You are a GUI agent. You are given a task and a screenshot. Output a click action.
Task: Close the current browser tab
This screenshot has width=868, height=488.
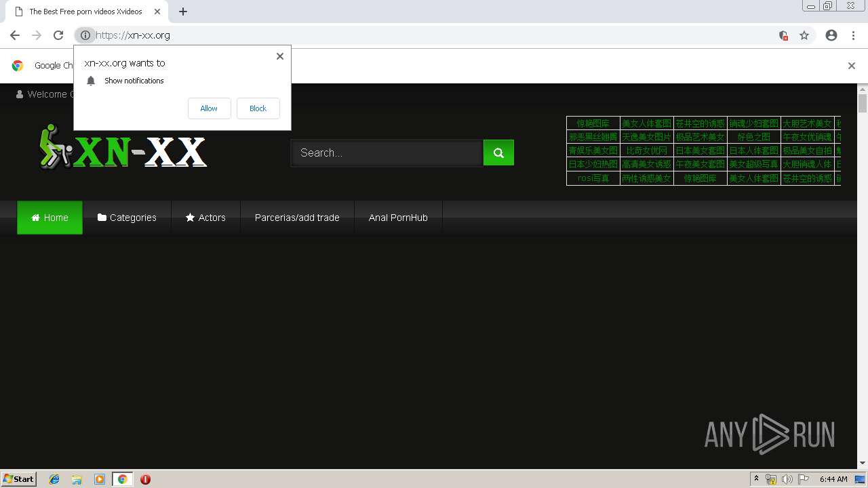pos(157,12)
